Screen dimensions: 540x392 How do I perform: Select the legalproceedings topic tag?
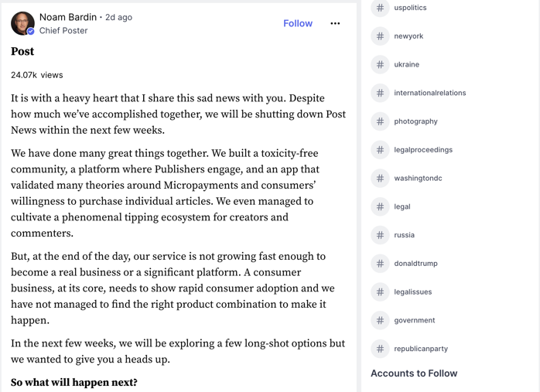click(x=423, y=150)
